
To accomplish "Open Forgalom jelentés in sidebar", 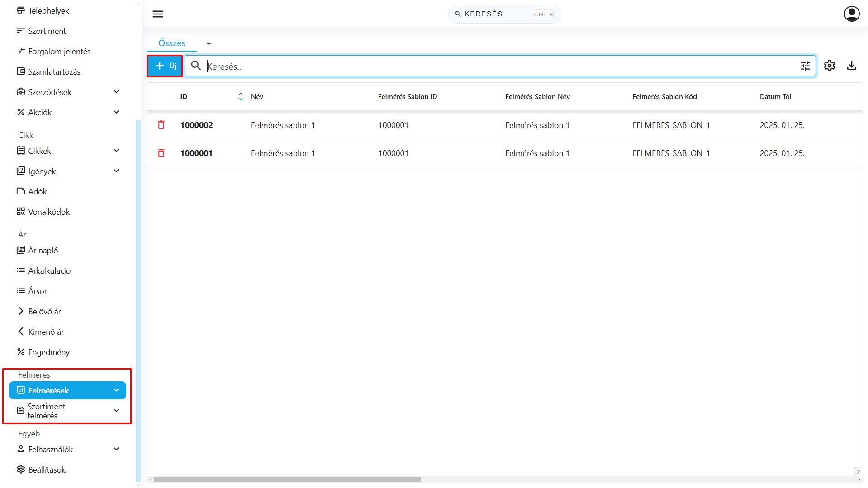I will (x=59, y=52).
